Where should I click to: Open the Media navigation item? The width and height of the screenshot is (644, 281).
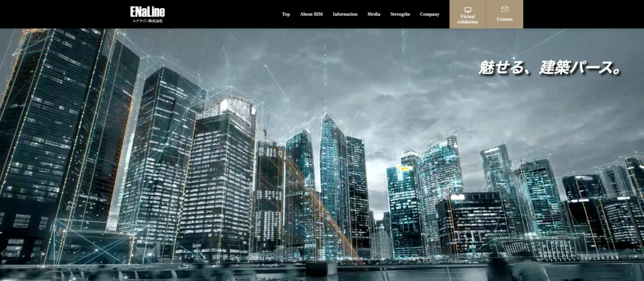coord(374,14)
